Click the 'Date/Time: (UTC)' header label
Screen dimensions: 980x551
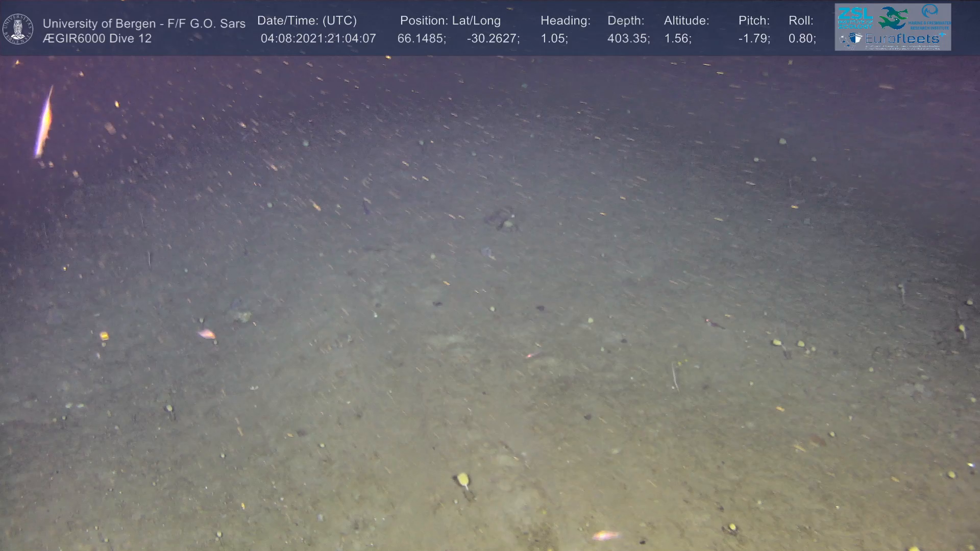coord(307,21)
